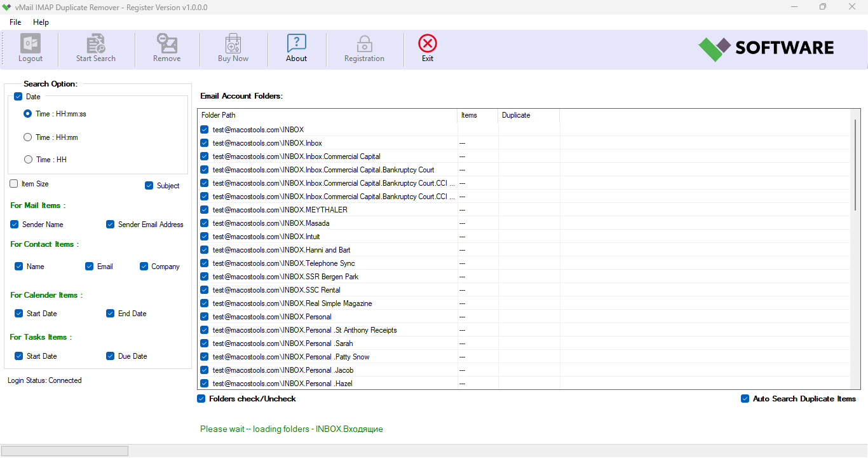Open the Buy Now toolbar icon
The width and height of the screenshot is (868, 458).
tap(233, 43)
